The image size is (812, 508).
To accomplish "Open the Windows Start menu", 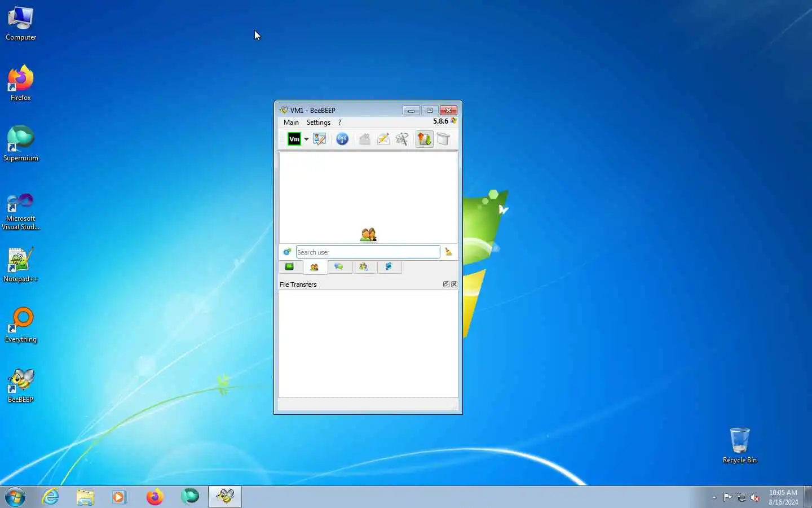I will [x=15, y=497].
